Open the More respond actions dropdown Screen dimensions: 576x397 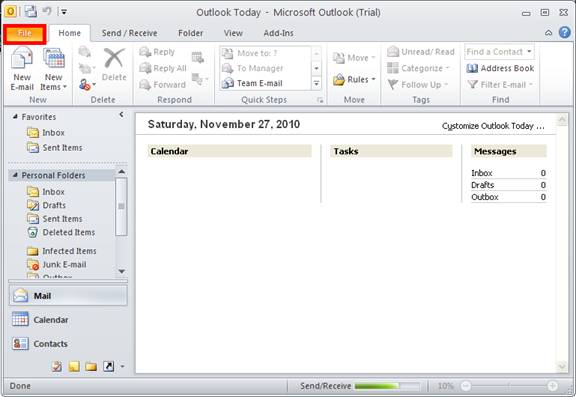point(200,79)
